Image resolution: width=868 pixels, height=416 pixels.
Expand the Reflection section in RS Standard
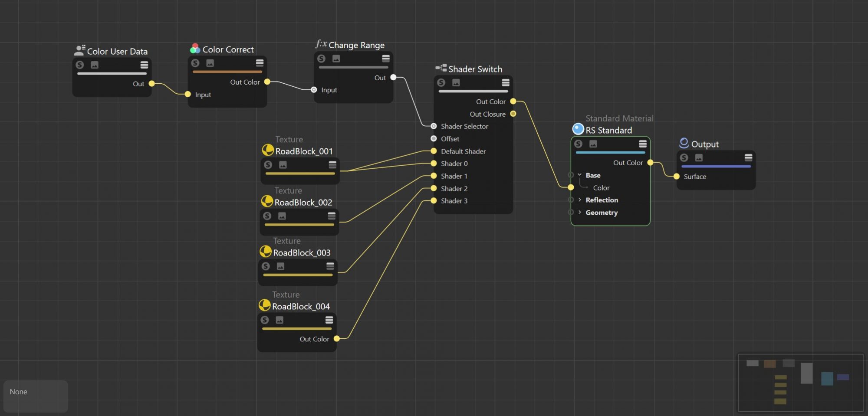[x=580, y=200]
